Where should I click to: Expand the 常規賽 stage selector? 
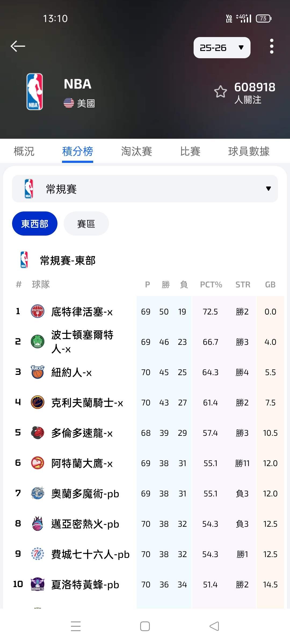coord(145,189)
